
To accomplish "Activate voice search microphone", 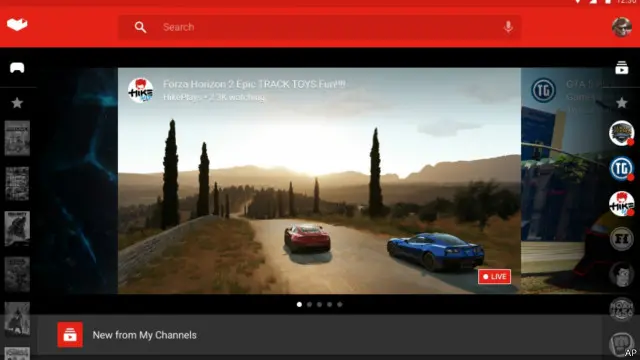I will tap(508, 27).
